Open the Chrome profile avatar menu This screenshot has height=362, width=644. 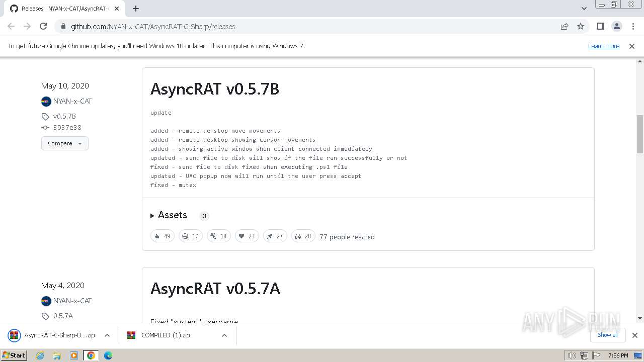(x=616, y=26)
